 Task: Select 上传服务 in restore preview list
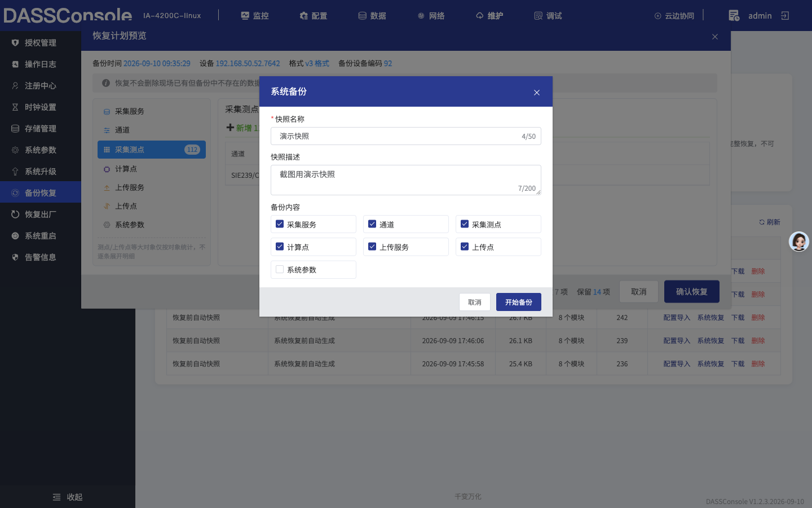(x=152, y=187)
